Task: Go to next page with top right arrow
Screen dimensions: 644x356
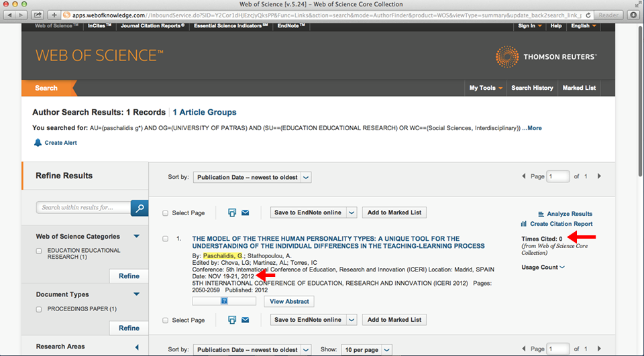Action: [x=599, y=176]
